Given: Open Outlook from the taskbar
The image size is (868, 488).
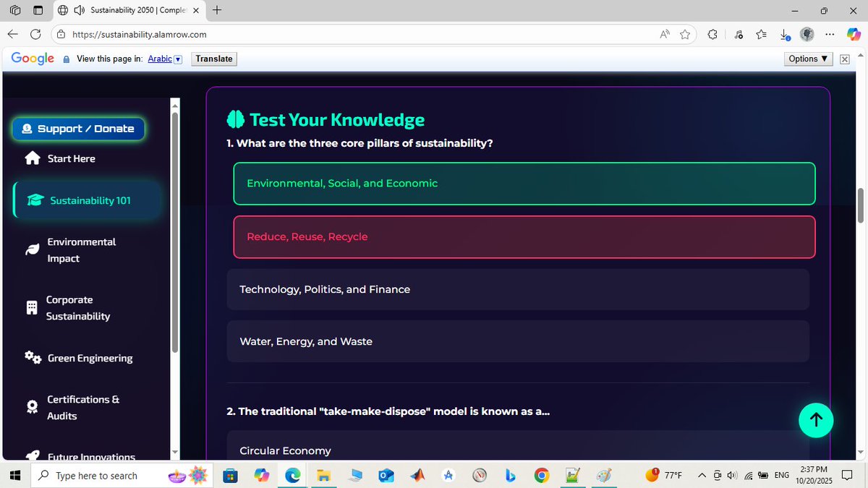Looking at the screenshot, I should point(386,475).
